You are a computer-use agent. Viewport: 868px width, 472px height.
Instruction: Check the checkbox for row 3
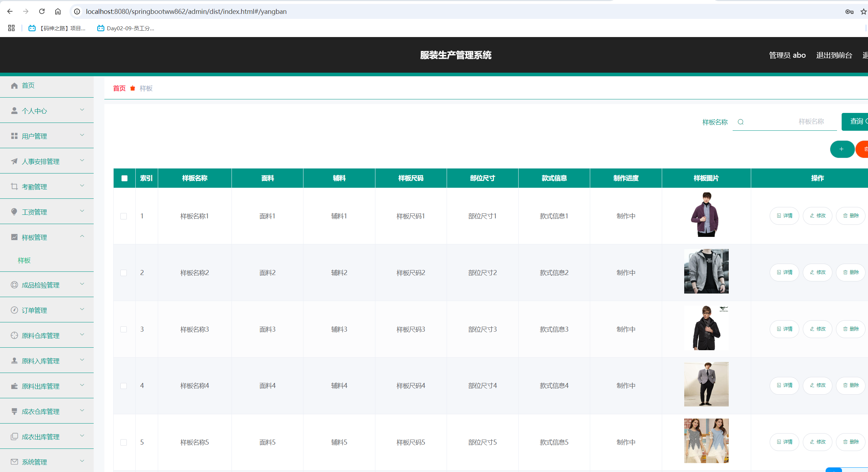tap(124, 330)
